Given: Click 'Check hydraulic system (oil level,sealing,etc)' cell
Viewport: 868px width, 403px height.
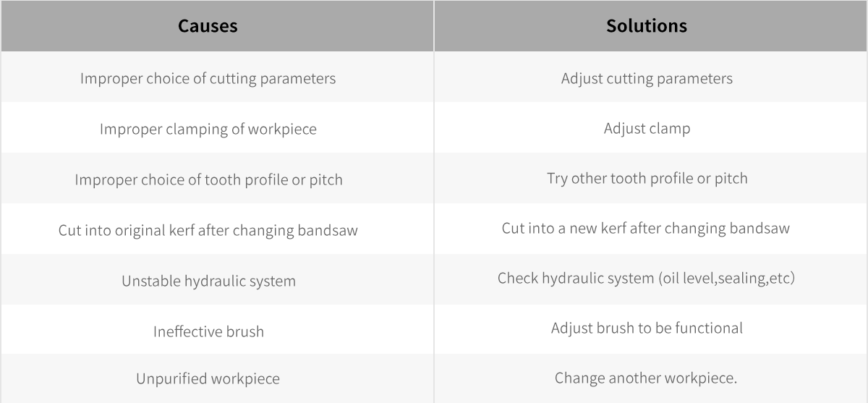Looking at the screenshot, I should pyautogui.click(x=651, y=279).
